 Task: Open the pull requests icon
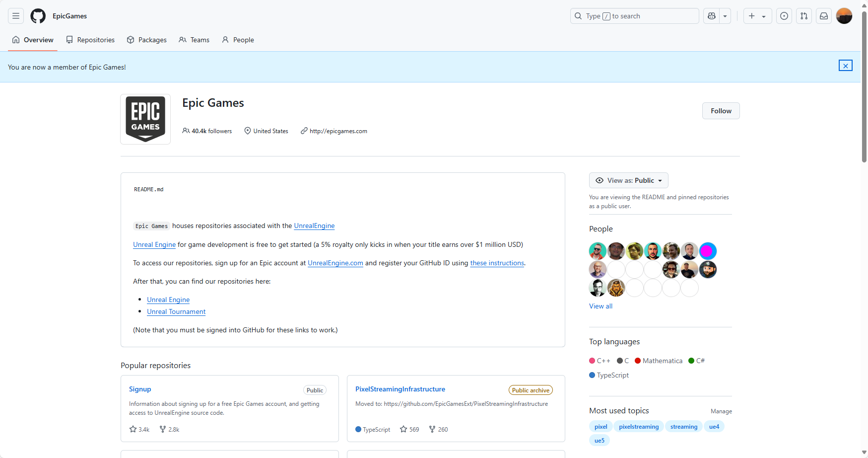pyautogui.click(x=804, y=16)
